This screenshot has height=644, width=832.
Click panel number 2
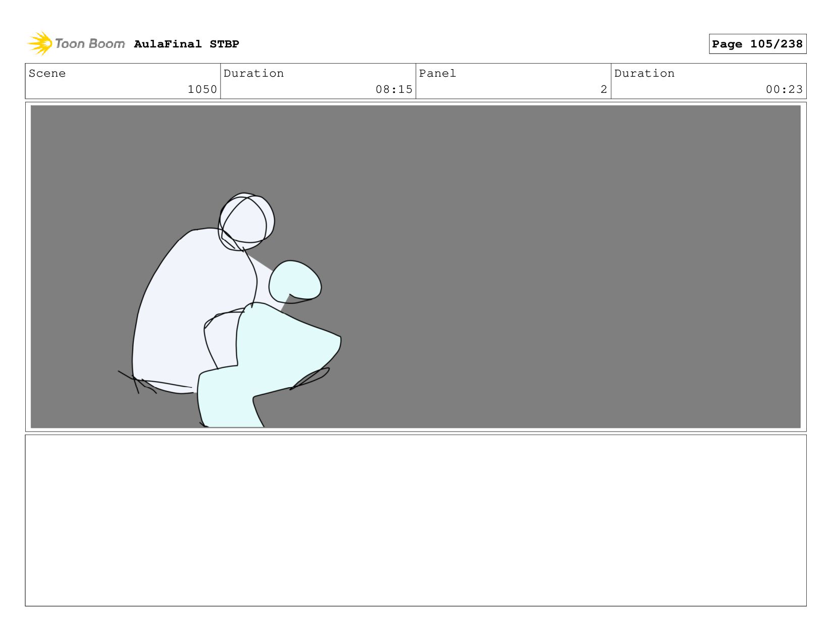coord(603,89)
